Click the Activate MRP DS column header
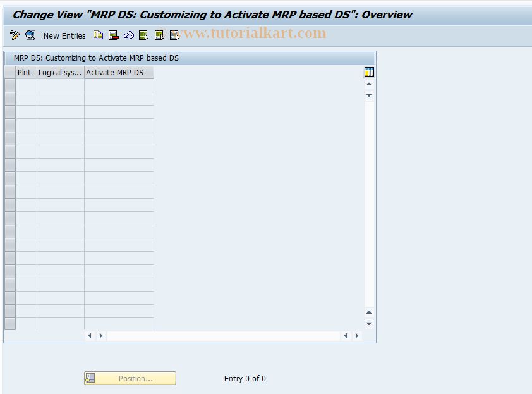This screenshot has width=532, height=394. point(119,72)
